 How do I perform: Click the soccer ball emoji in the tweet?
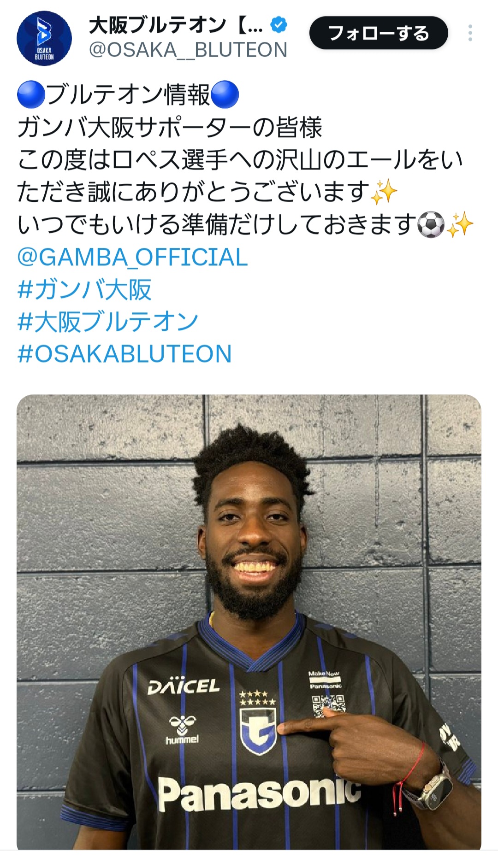coord(431,224)
